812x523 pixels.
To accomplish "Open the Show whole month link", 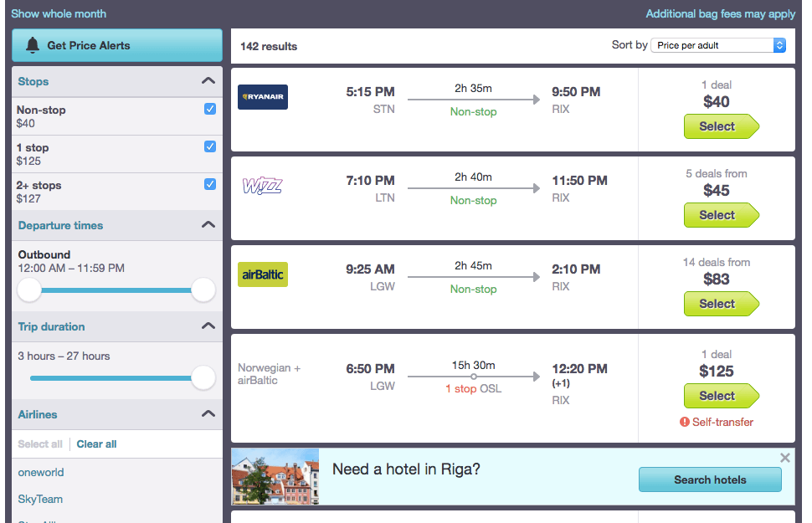I will (59, 14).
